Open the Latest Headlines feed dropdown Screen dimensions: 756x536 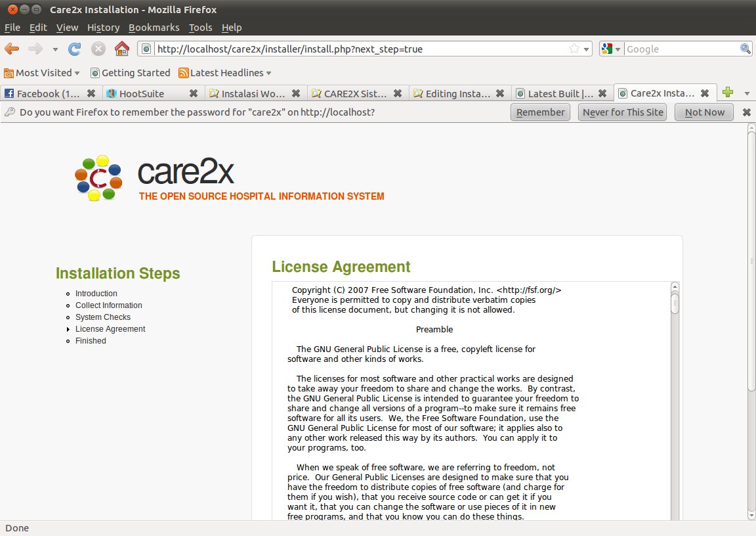tap(224, 73)
